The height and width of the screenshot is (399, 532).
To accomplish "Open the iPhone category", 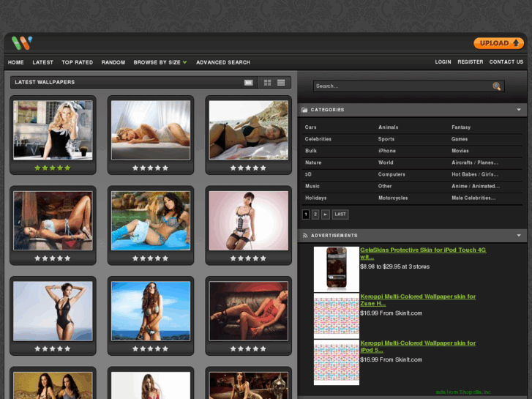I will [387, 151].
